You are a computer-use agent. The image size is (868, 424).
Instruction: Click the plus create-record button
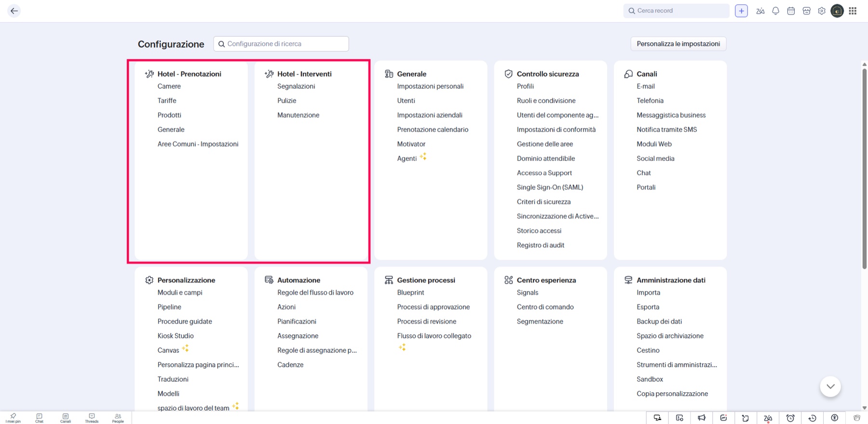pyautogui.click(x=741, y=11)
